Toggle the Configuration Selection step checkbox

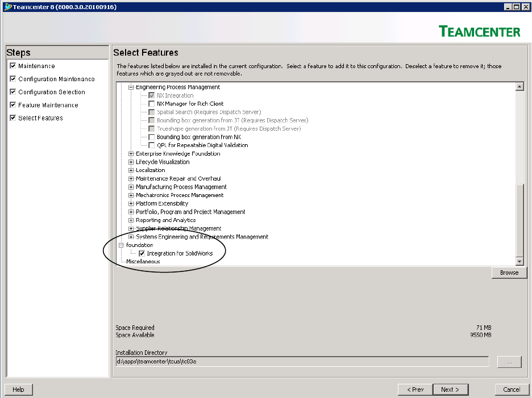click(13, 92)
